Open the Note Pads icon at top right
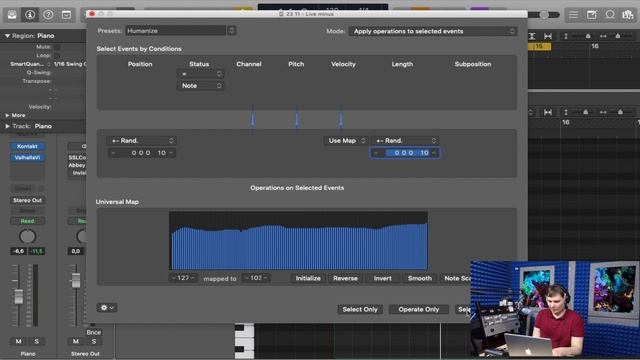Screen dimensions: 640x360 click(x=591, y=15)
